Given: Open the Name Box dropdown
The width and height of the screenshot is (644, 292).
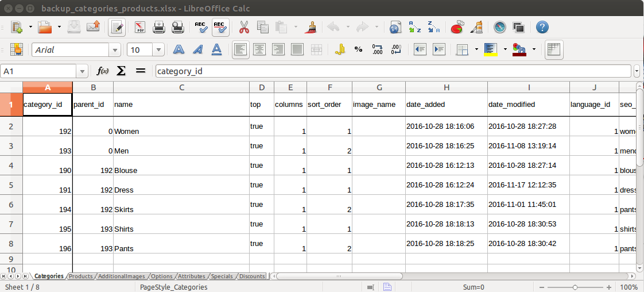Looking at the screenshot, I should click(x=83, y=71).
